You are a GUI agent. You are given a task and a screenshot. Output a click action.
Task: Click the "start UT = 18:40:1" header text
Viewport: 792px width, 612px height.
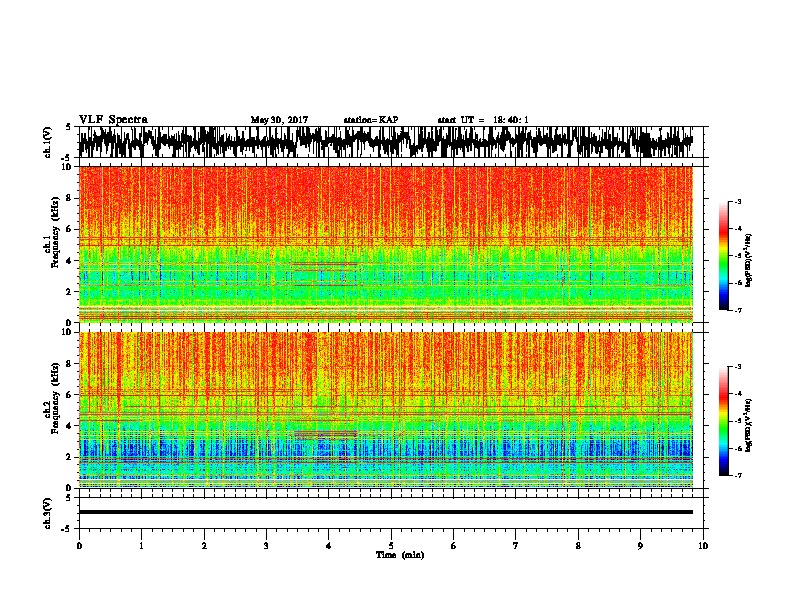click(x=483, y=120)
